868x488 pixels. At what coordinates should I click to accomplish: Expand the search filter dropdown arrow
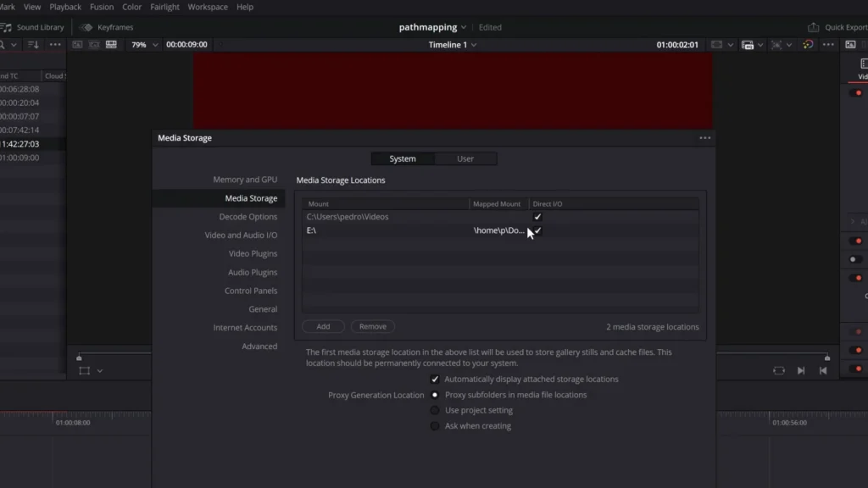pos(14,45)
